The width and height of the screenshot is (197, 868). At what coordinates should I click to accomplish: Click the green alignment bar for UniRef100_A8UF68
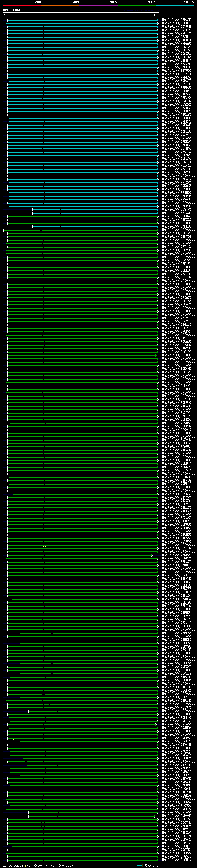coord(83,443)
